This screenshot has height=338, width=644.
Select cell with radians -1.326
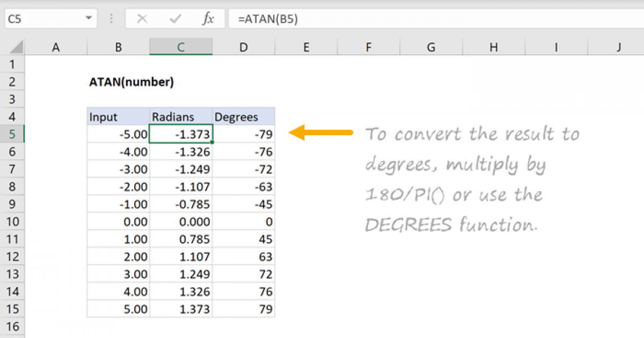click(181, 152)
